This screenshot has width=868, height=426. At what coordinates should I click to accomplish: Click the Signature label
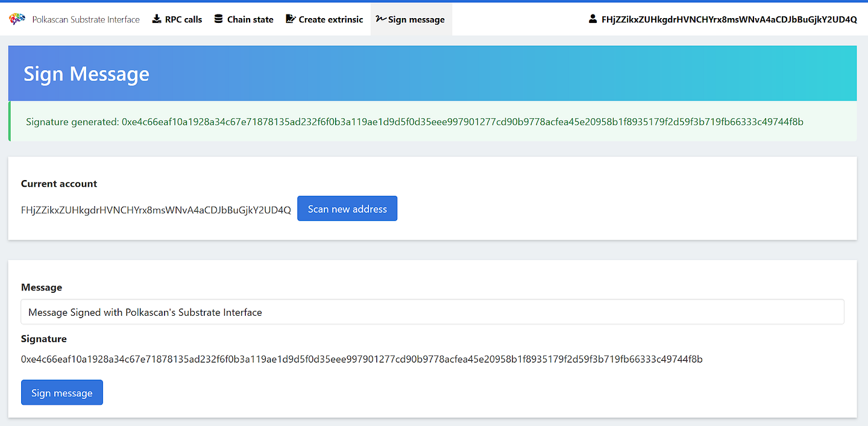44,339
